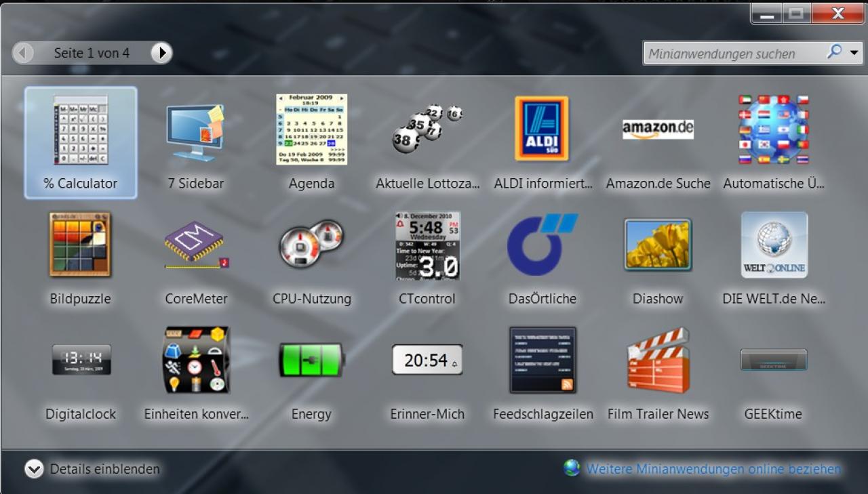Close the gadget gallery window

click(x=837, y=13)
